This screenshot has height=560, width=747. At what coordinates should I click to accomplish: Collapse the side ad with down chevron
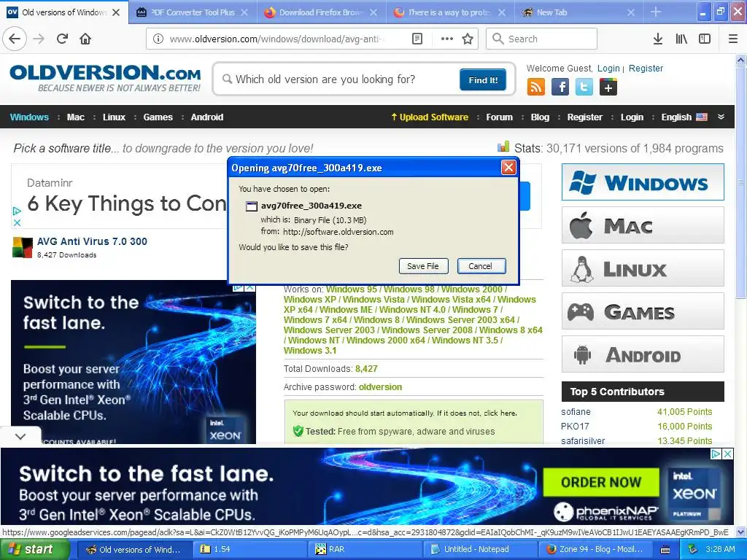(x=20, y=436)
